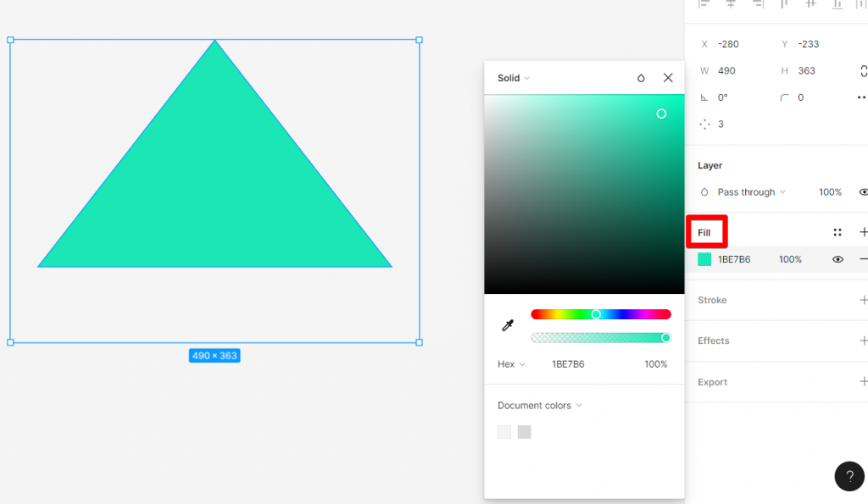Image resolution: width=868 pixels, height=504 pixels.
Task: Open fill styles via the four-dot icon
Action: coord(837,231)
